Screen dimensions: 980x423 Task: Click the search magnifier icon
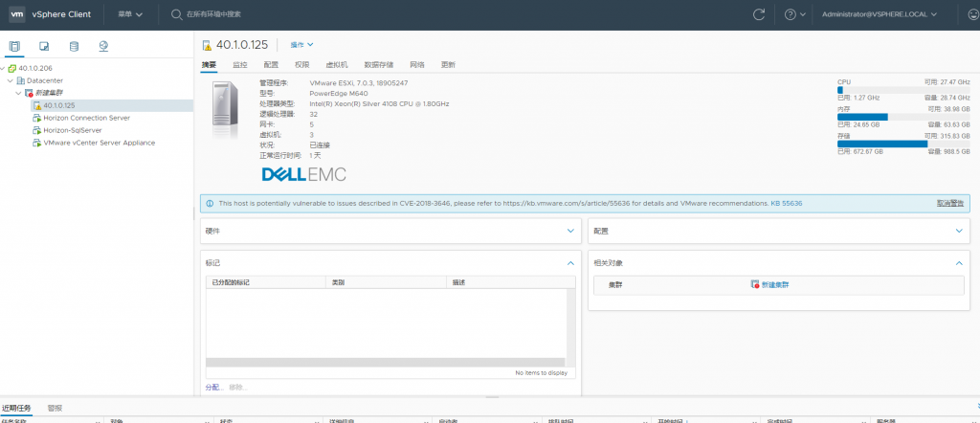(176, 13)
